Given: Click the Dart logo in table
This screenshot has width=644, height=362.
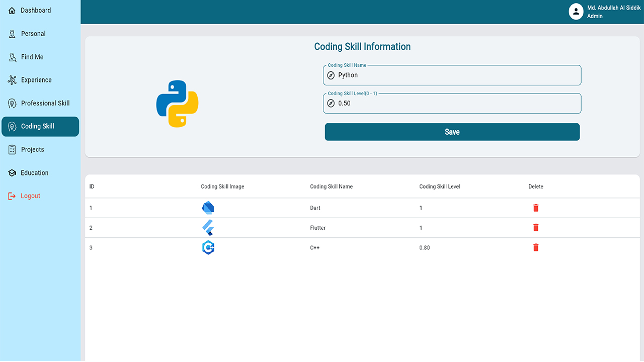Looking at the screenshot, I should point(208,208).
